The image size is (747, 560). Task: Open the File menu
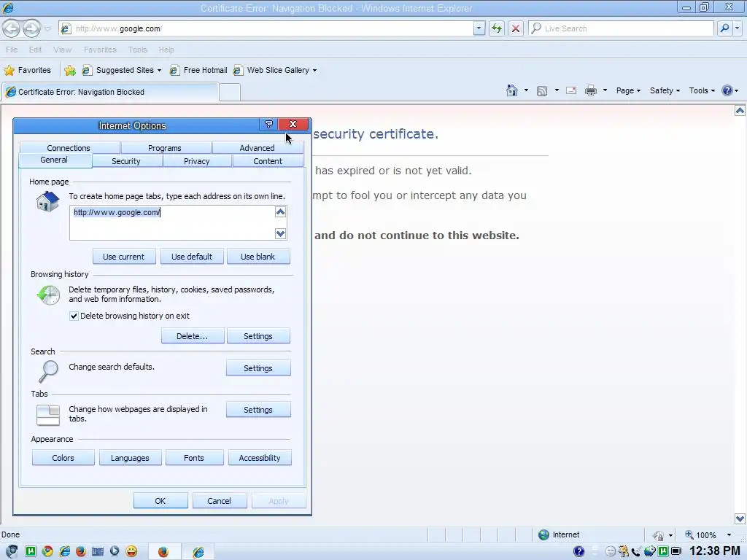(x=12, y=50)
